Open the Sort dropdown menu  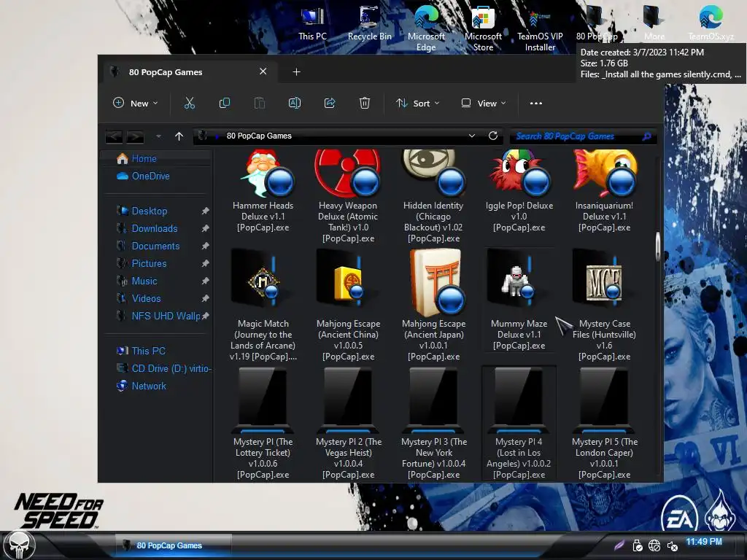[x=418, y=104]
